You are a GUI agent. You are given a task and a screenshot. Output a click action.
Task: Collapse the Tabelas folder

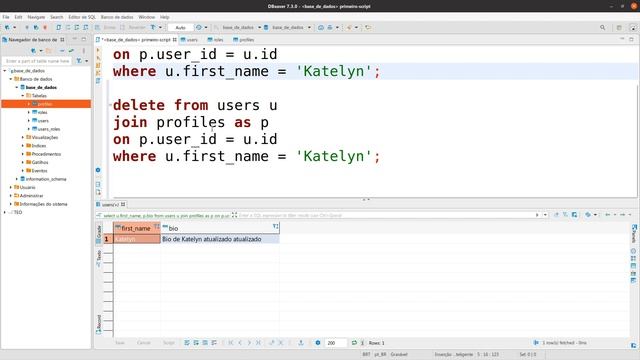point(23,96)
